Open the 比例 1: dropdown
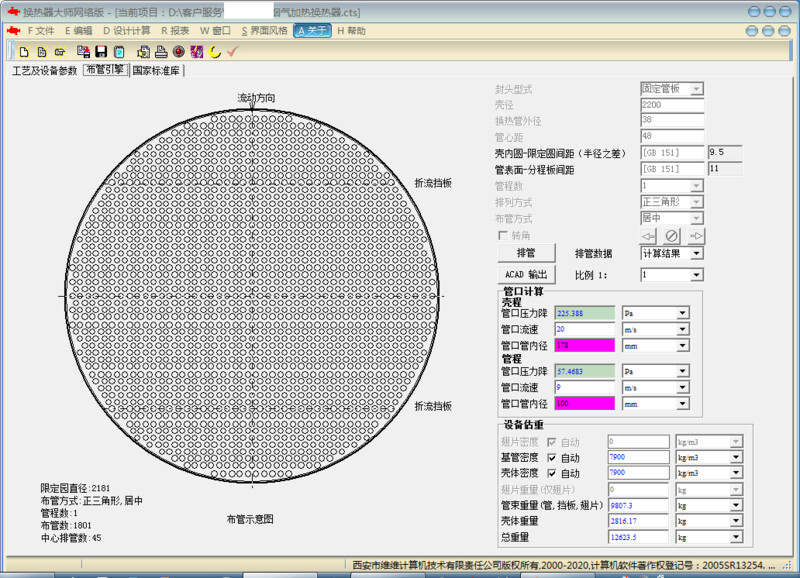This screenshot has width=800, height=578. click(697, 275)
